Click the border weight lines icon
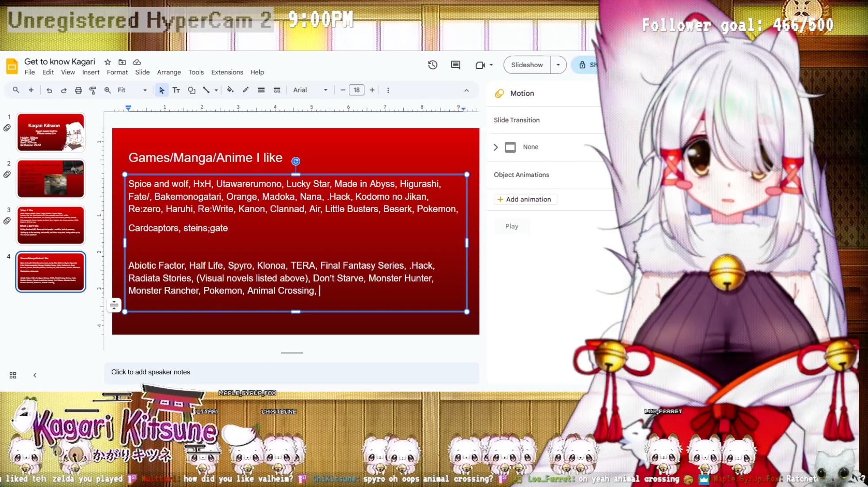This screenshot has height=487, width=868. point(261,90)
